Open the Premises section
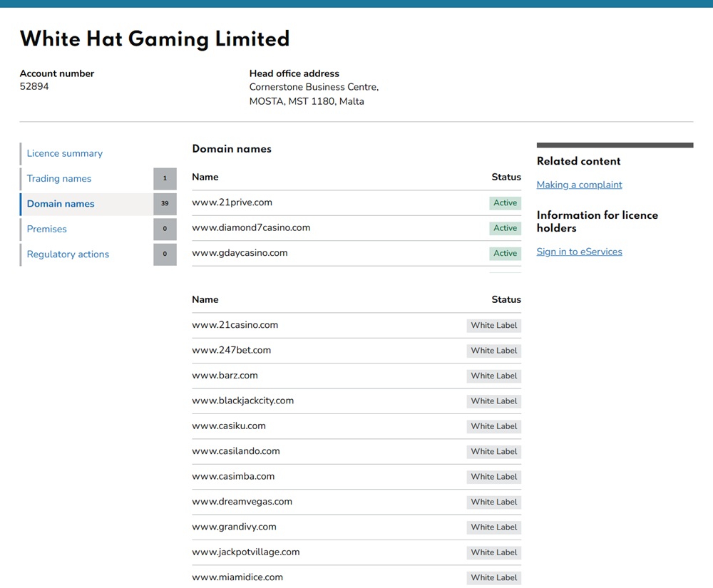This screenshot has height=588, width=713. 47,229
